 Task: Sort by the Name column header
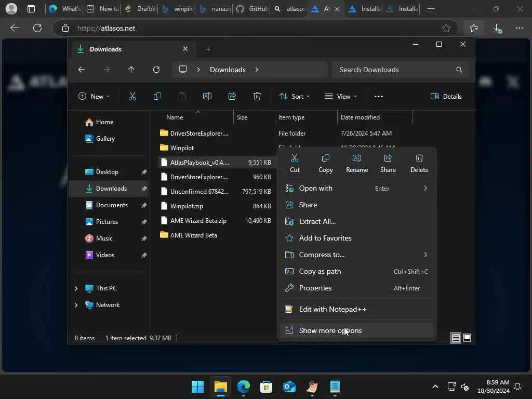coord(196,117)
